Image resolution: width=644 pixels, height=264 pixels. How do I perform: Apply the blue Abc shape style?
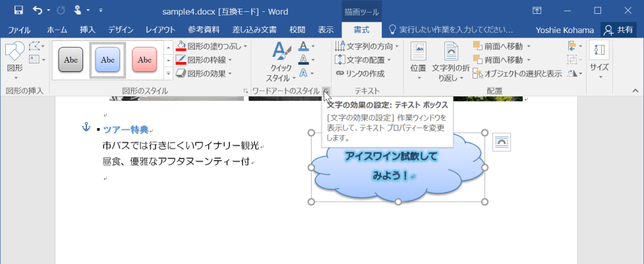pyautogui.click(x=107, y=59)
